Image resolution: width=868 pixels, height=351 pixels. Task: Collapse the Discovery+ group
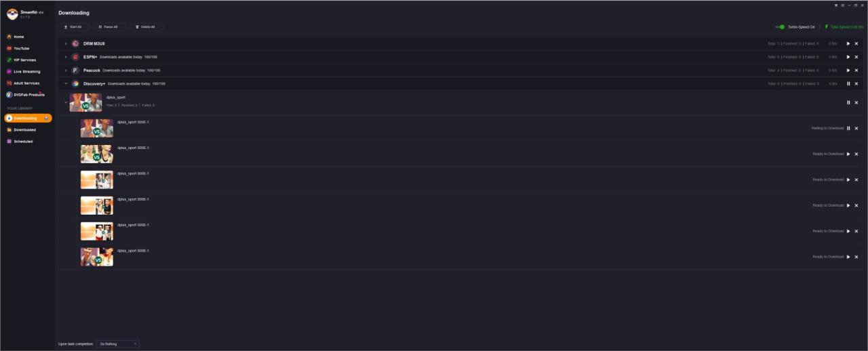[x=66, y=83]
